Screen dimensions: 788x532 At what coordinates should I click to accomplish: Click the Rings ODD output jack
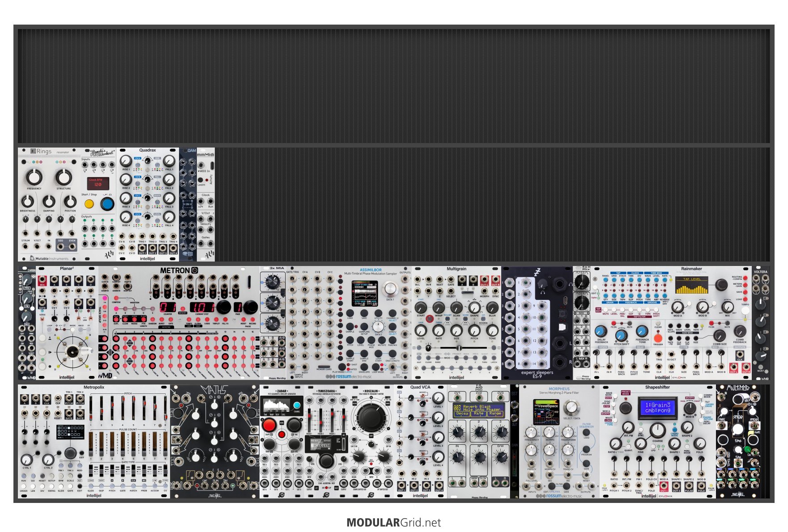[60, 246]
